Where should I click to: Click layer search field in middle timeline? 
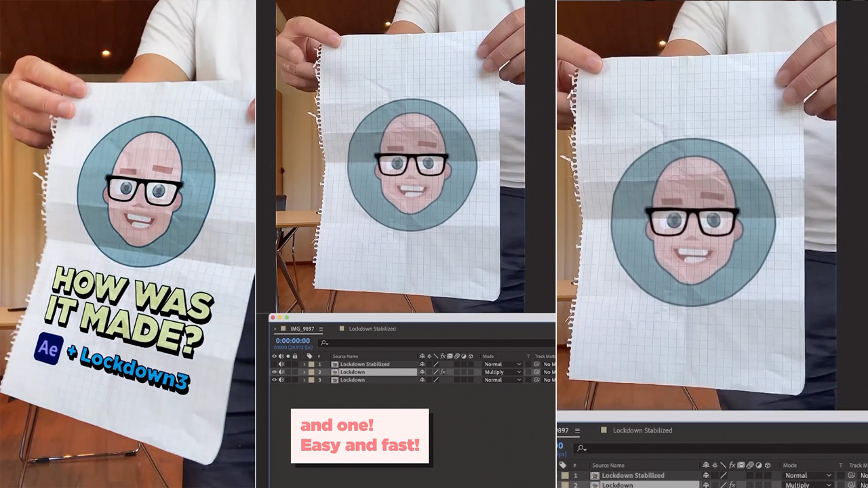[x=437, y=343]
